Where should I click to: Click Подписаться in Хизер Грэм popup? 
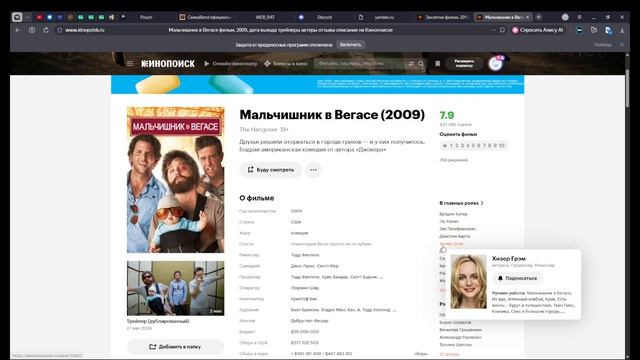(x=517, y=278)
